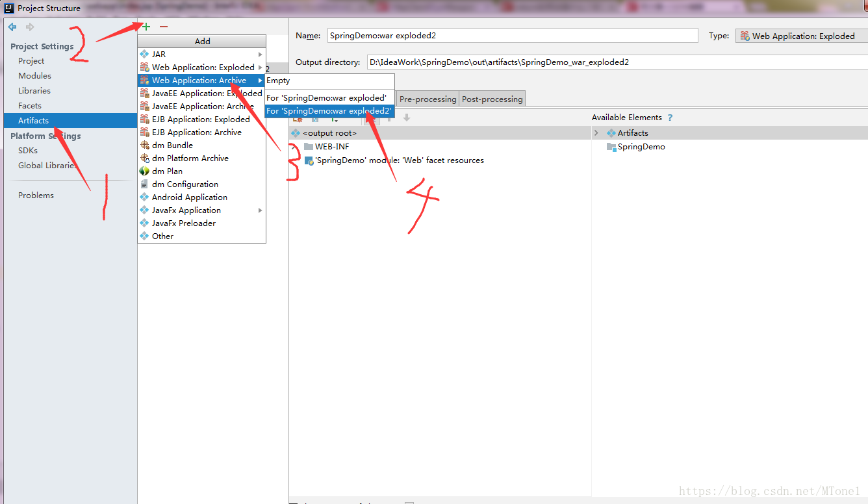
Task: Select dm Bundle artifact type
Action: [x=201, y=145]
